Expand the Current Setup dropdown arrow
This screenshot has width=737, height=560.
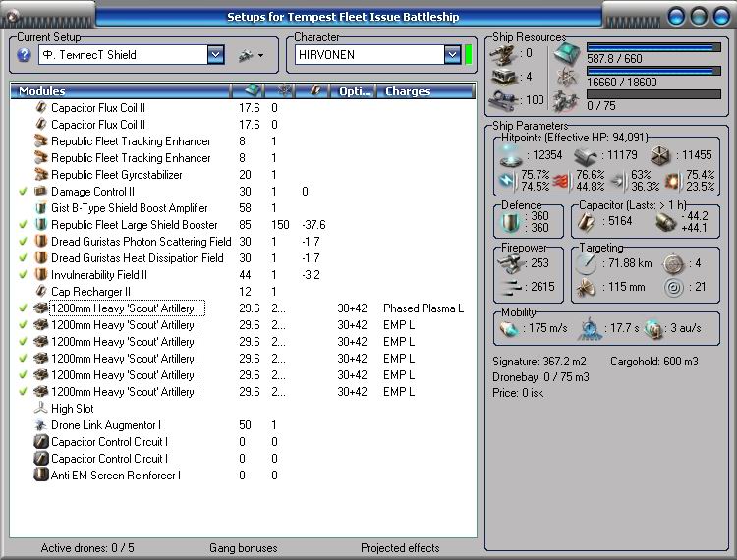coord(216,54)
